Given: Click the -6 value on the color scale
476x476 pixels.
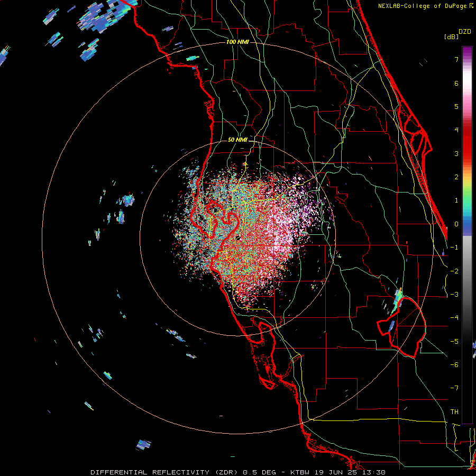Looking at the screenshot, I should 454,365.
